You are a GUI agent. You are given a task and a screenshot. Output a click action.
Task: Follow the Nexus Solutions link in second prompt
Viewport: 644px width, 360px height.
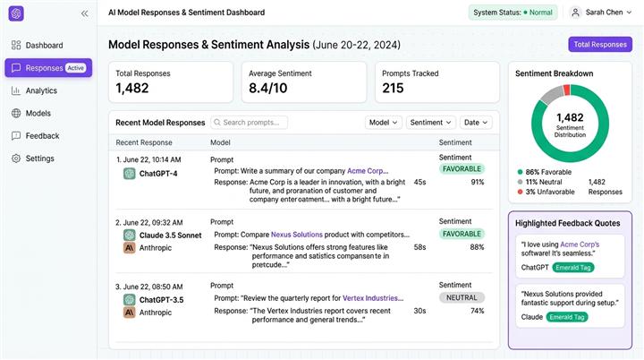(x=297, y=235)
